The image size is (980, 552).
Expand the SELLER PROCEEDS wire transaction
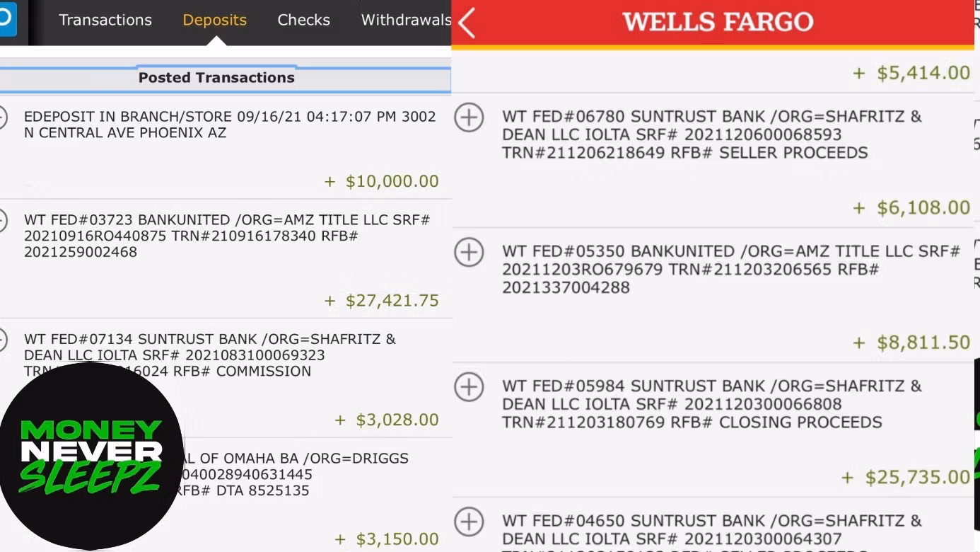click(469, 117)
